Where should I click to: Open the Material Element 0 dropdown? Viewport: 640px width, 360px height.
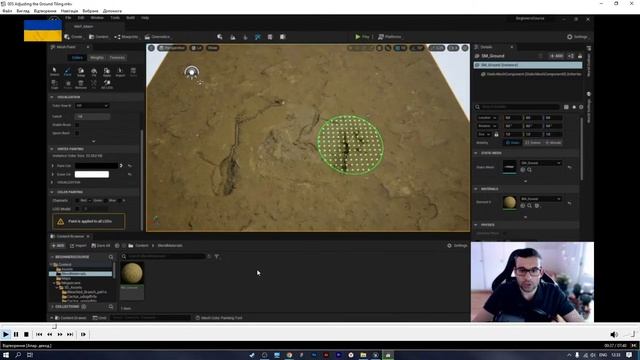point(540,199)
